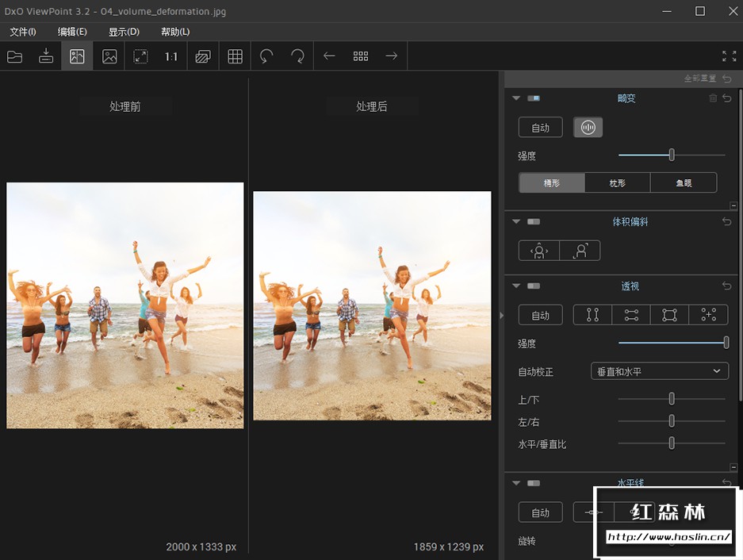743x560 pixels.
Task: Select the before/after comparison view icon
Action: (x=77, y=56)
